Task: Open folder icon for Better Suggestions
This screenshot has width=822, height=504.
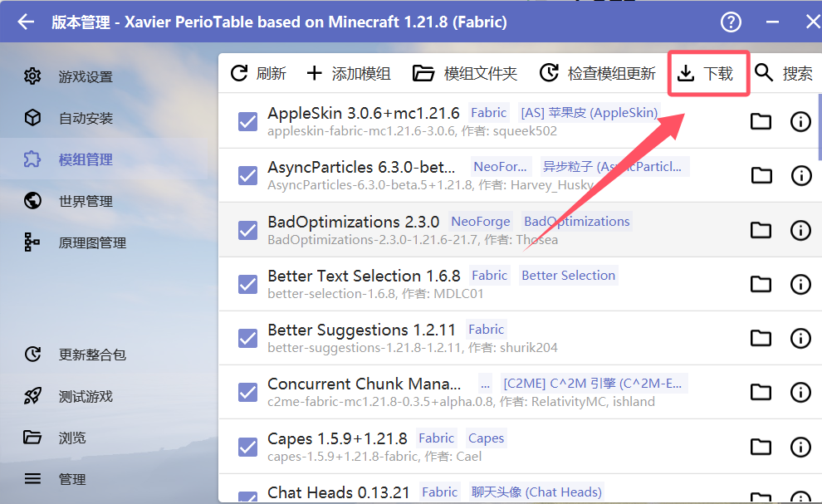Action: pos(761,338)
